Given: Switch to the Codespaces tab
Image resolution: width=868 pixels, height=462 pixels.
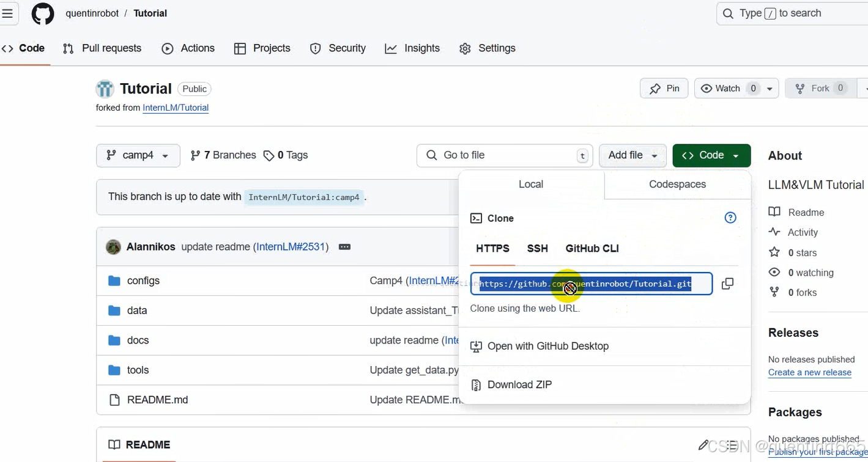Looking at the screenshot, I should [x=677, y=184].
